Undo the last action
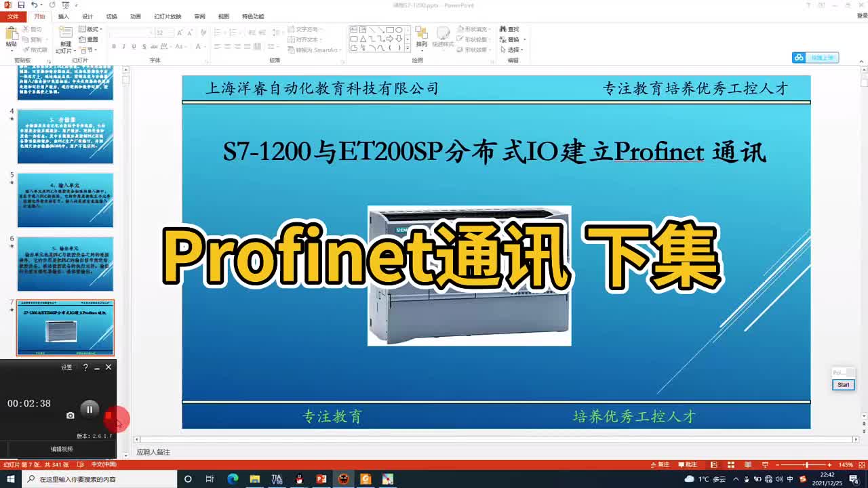 click(x=34, y=5)
